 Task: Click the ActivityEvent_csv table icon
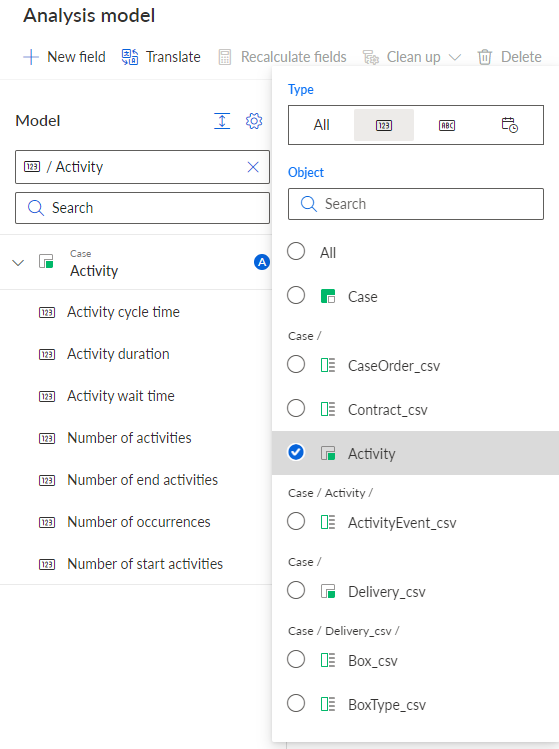tap(328, 522)
